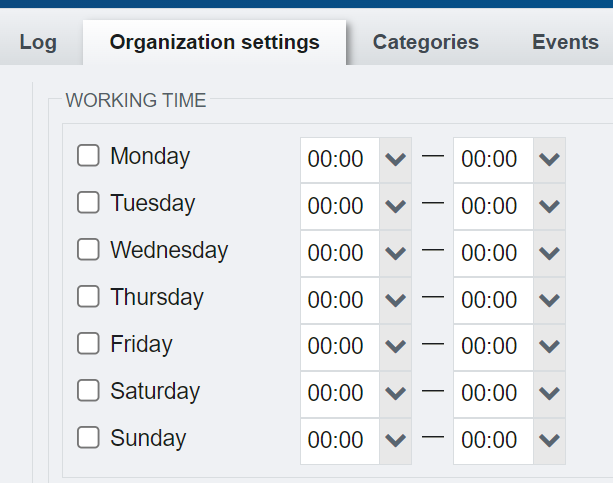Click the Tuesday end time field
The image size is (613, 483).
point(492,206)
